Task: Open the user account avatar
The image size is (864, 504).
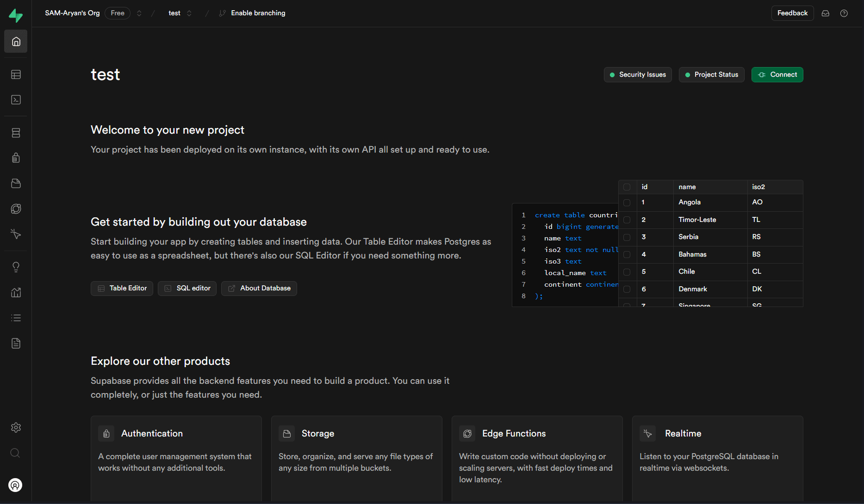Action: click(15, 485)
